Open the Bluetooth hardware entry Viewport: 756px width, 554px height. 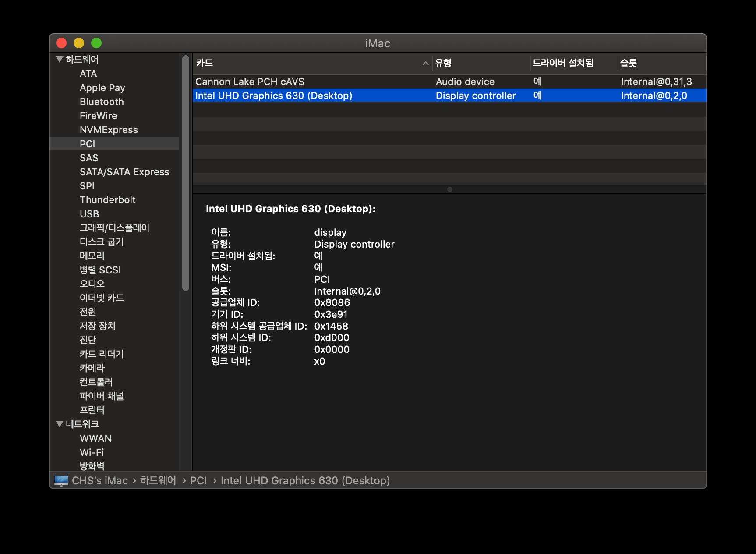click(102, 102)
